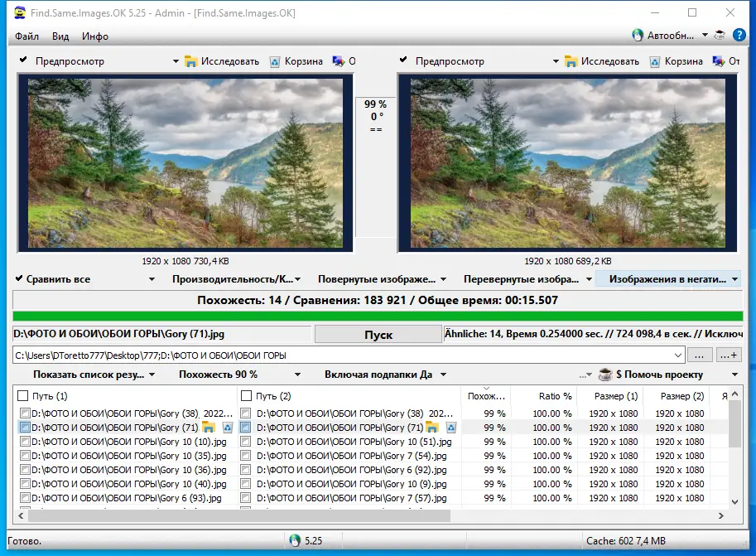756x556 pixels.
Task: Open Похожесть 90 % menu
Action: pos(239,375)
